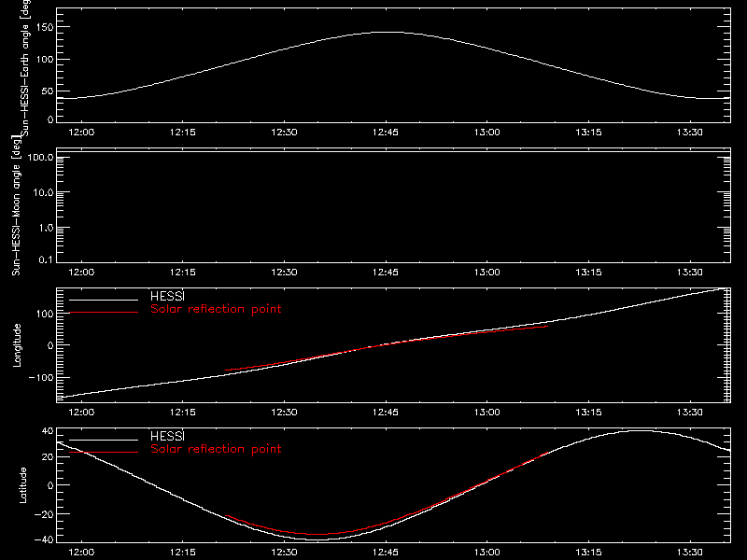The image size is (747, 560).
Task: Click the Latitude curve maximum near 13:20
Action: point(641,431)
